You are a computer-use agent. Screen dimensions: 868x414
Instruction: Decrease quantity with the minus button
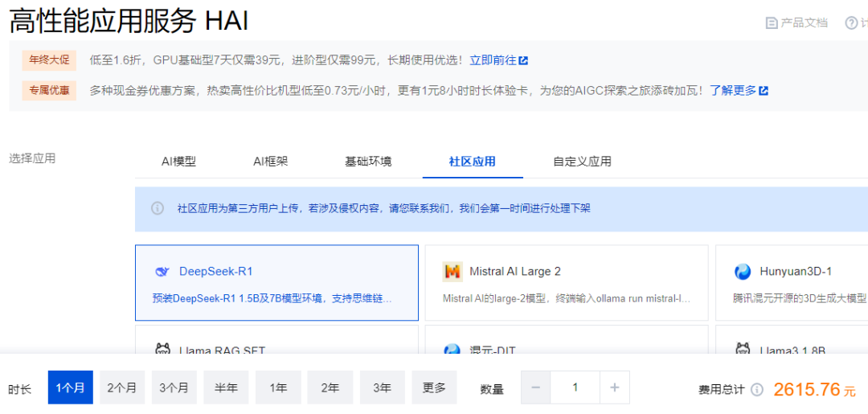pos(535,387)
